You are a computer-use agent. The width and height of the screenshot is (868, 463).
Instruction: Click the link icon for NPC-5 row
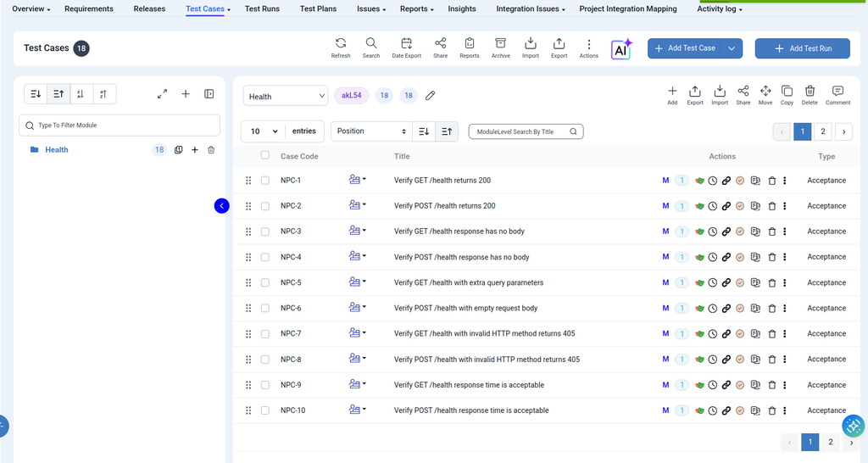726,282
